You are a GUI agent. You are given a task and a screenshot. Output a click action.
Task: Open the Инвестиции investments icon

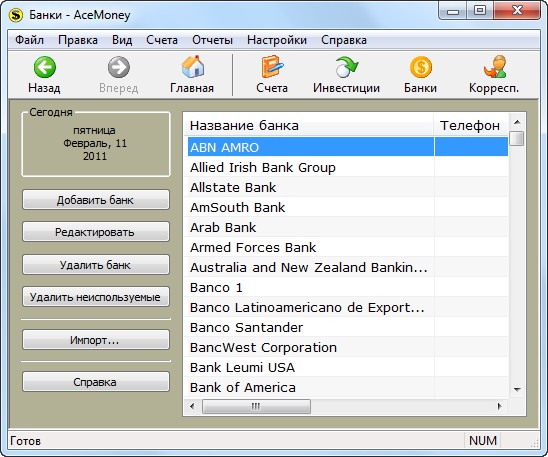pos(346,67)
